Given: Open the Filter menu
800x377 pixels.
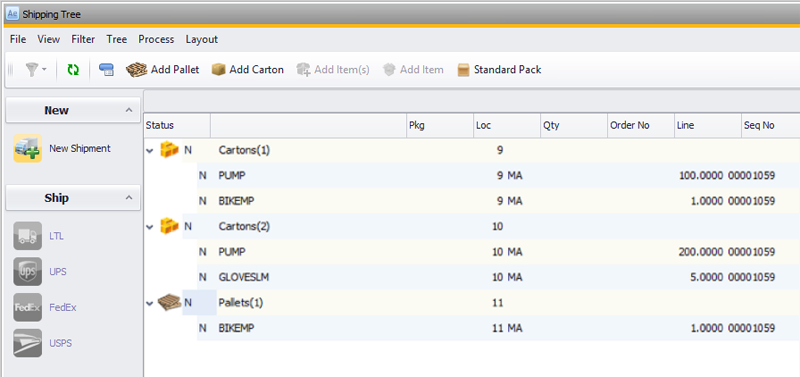Looking at the screenshot, I should tap(83, 39).
